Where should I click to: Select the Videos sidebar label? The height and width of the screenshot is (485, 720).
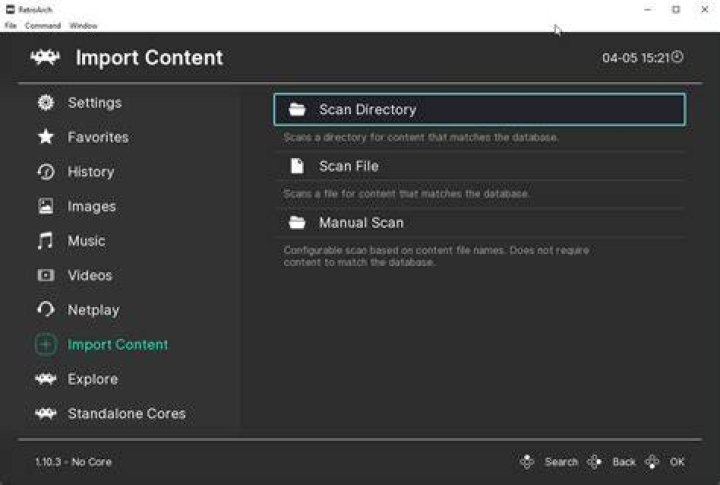pos(90,275)
